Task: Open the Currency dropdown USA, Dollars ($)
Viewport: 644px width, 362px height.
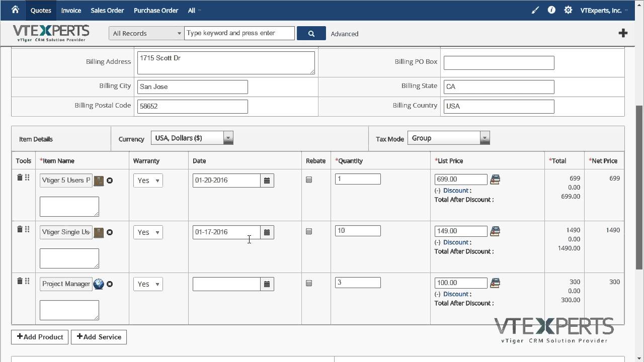Action: 192,138
